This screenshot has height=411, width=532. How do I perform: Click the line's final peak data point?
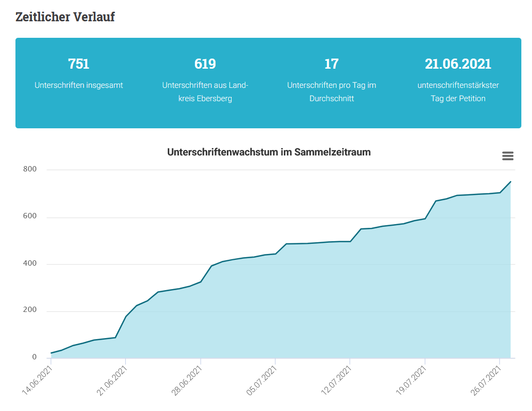coord(510,182)
